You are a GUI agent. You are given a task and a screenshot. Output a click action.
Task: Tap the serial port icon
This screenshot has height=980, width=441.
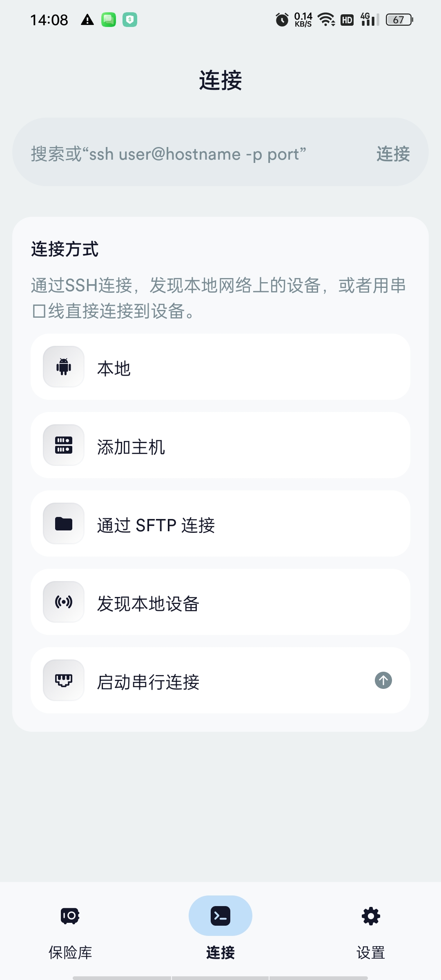(x=64, y=680)
